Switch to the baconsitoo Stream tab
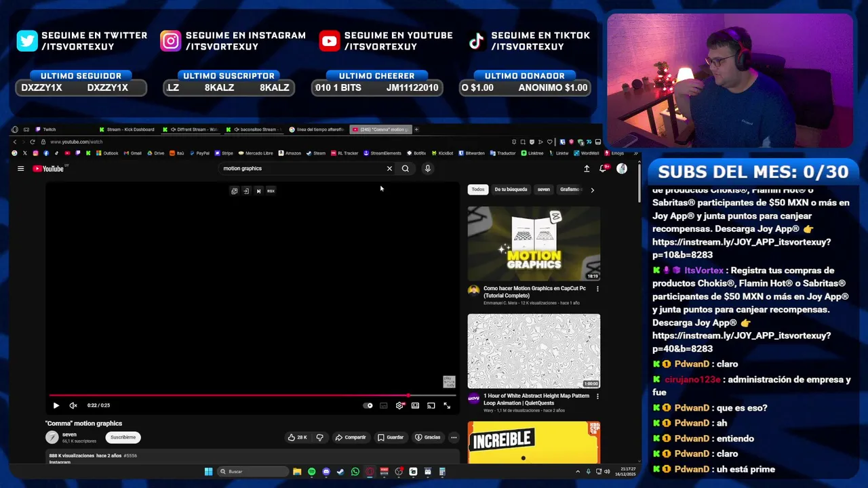Image resolution: width=868 pixels, height=488 pixels. (254, 129)
